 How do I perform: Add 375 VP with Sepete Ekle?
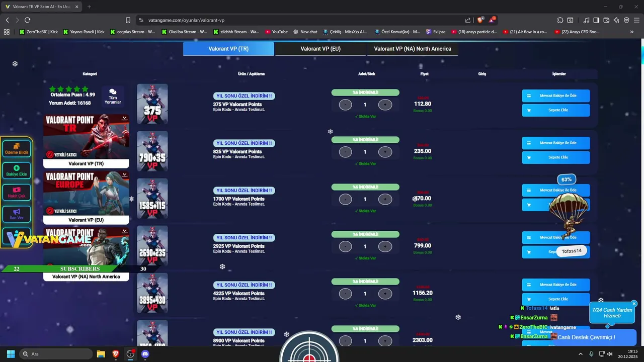coord(556,110)
